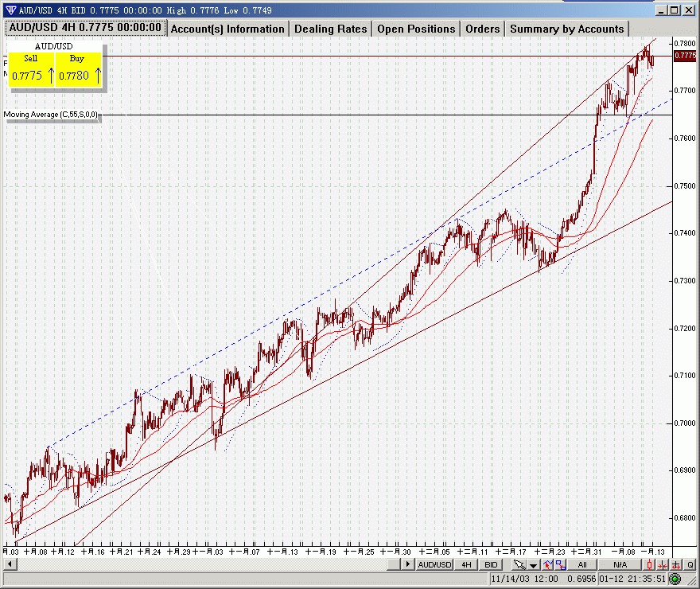Open the AUD/USD symbol selector
The height and width of the screenshot is (589, 700).
tap(434, 564)
